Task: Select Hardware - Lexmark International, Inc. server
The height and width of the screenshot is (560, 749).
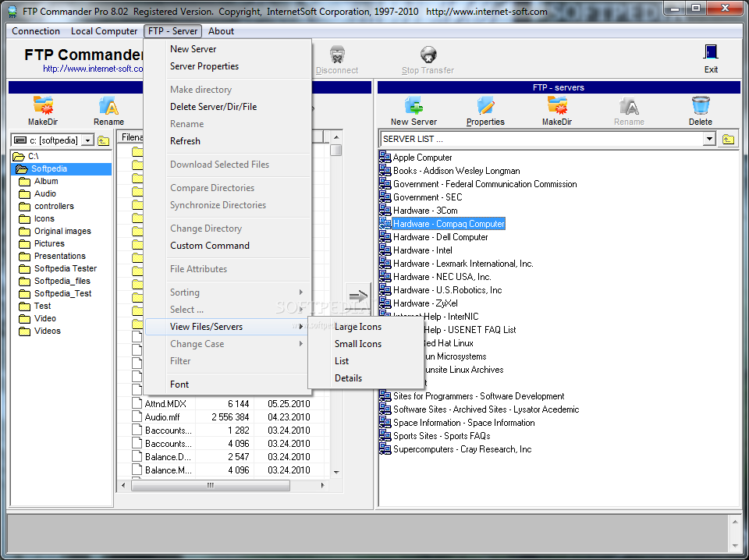Action: click(x=463, y=264)
